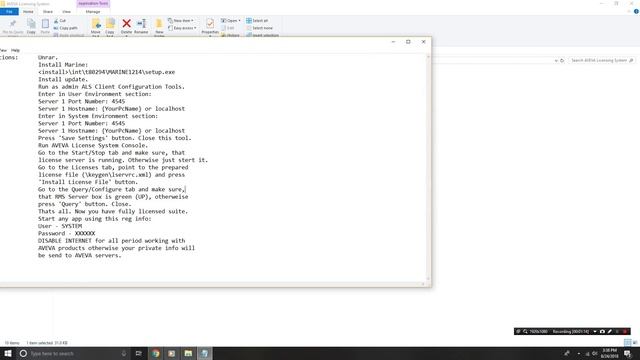Image resolution: width=640 pixels, height=360 pixels.
Task: Click 'Password - XXXXXX' line
Action: [67, 233]
